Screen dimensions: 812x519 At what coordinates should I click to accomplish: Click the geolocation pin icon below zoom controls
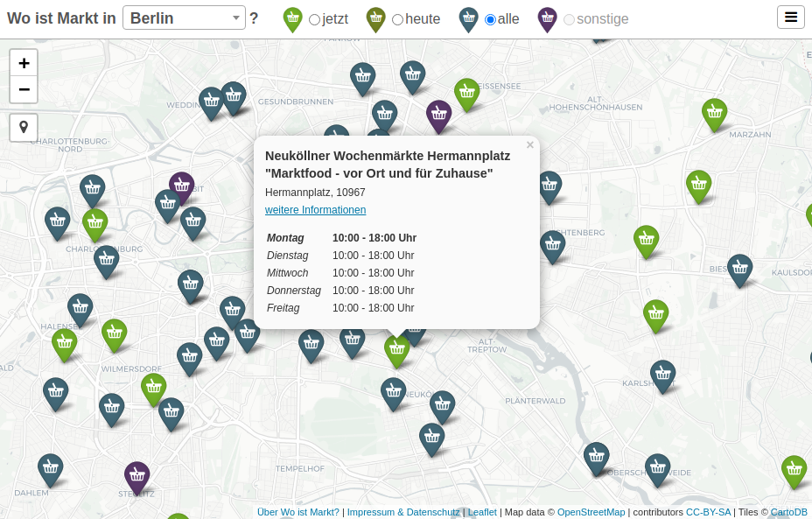click(x=23, y=127)
